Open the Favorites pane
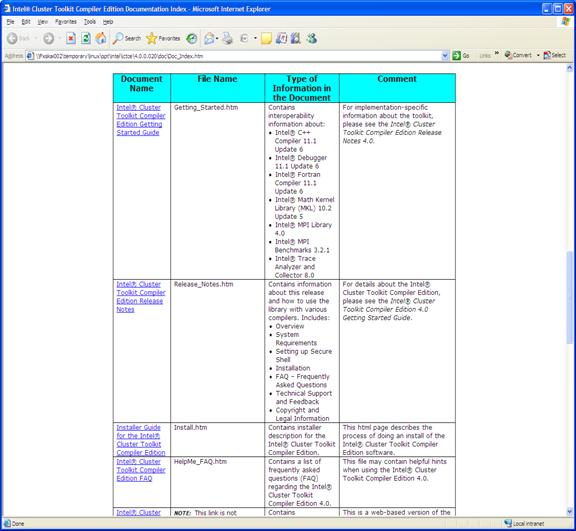 pyautogui.click(x=163, y=38)
